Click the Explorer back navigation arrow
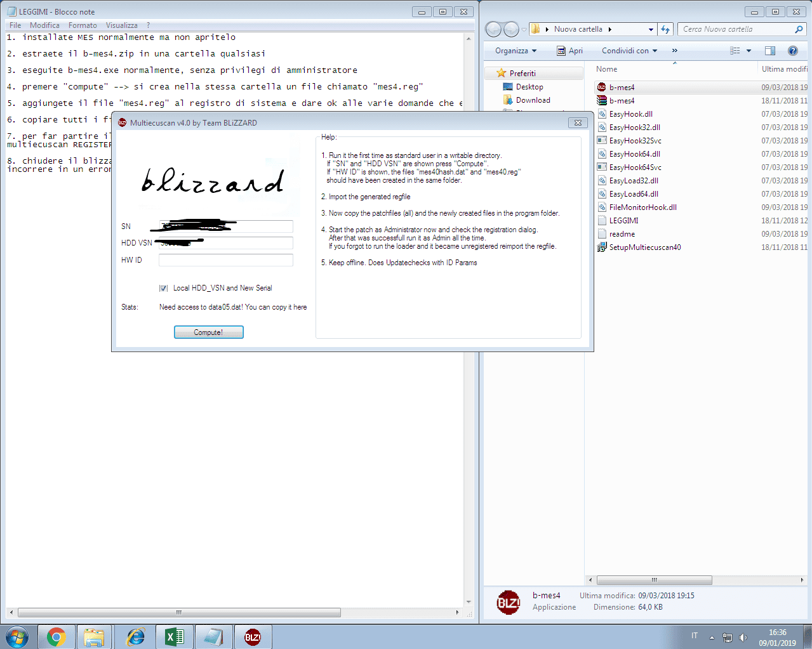Screen dimensions: 812x649 pyautogui.click(x=493, y=29)
